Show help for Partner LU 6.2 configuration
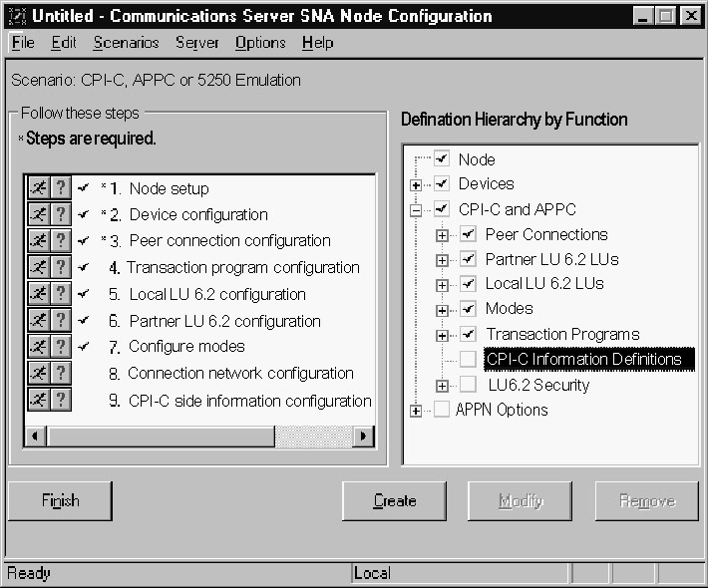708x588 pixels. 60,321
